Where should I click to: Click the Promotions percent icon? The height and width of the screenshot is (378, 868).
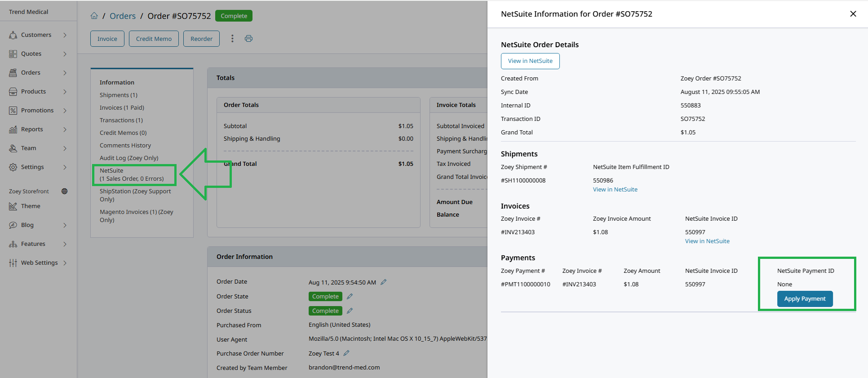[13, 111]
